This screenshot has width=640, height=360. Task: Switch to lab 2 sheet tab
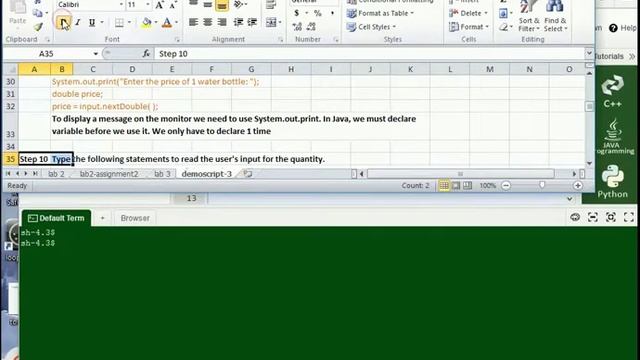click(x=56, y=174)
